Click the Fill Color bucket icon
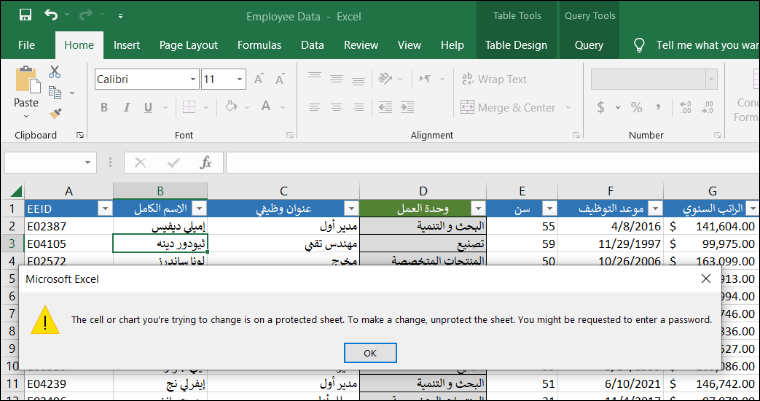Image resolution: width=760 pixels, height=401 pixels. [x=231, y=107]
